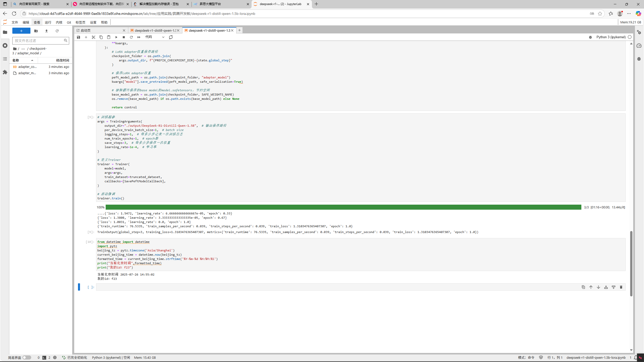Expand the collapsed breadcrumb path ellipsis
The width and height of the screenshot is (644, 362).
[x=23, y=49]
